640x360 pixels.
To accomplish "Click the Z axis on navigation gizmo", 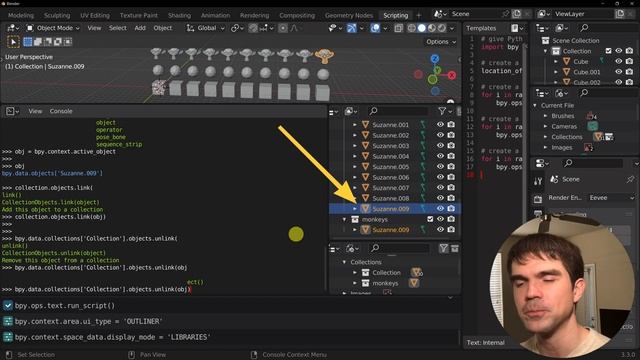I will pyautogui.click(x=435, y=59).
